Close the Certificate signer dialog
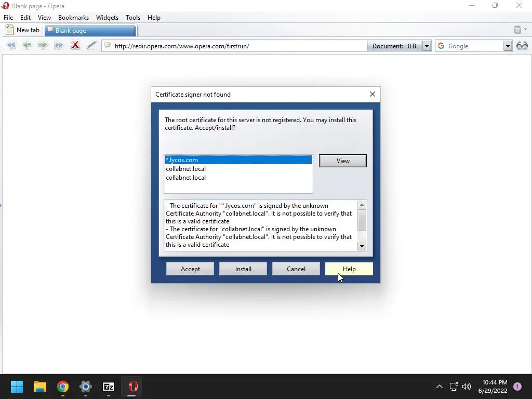The height and width of the screenshot is (399, 532). point(372,95)
